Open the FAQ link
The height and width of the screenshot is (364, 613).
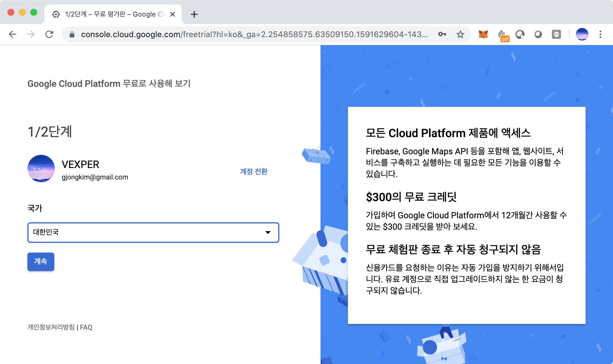click(86, 327)
